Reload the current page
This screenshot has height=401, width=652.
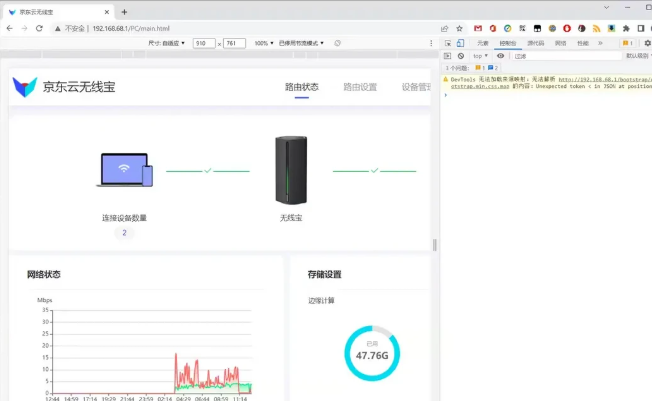click(x=39, y=28)
